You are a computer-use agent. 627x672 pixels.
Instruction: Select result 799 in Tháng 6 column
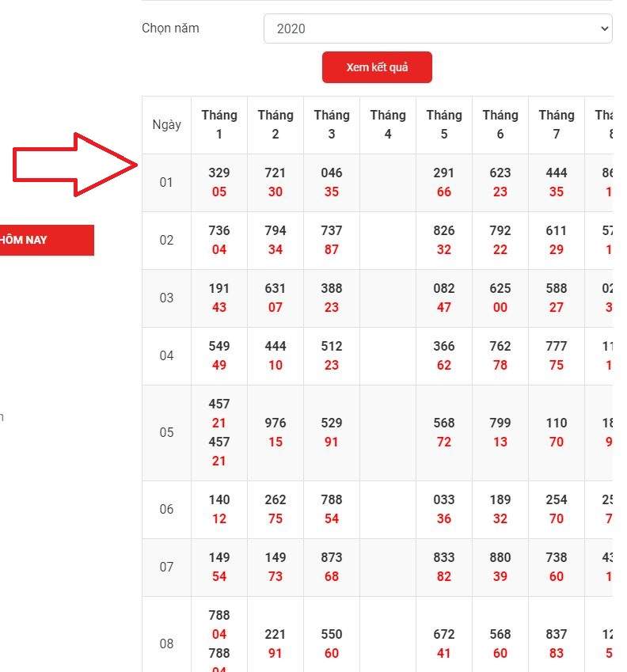[500, 423]
